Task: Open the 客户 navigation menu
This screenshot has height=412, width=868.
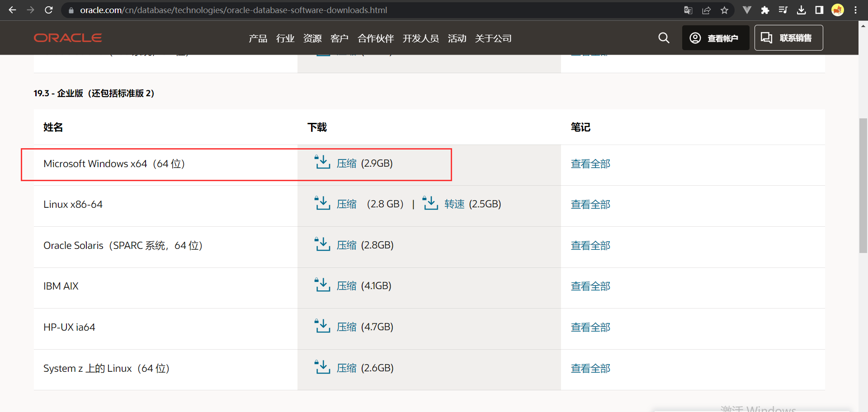Action: (339, 38)
